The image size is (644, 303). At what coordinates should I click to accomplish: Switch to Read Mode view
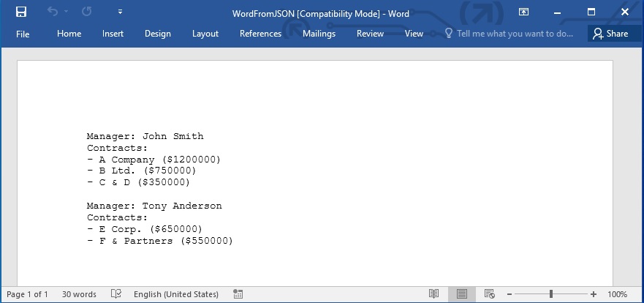(433, 294)
